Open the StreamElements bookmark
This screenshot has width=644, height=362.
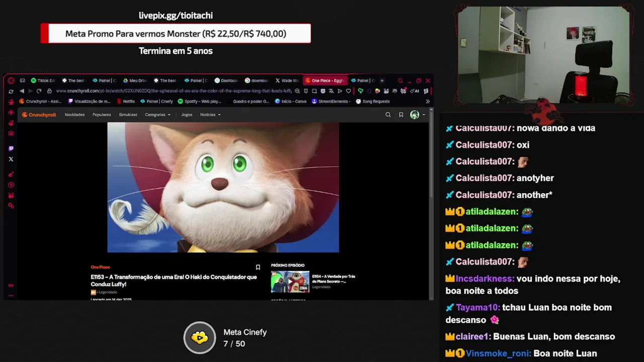331,101
